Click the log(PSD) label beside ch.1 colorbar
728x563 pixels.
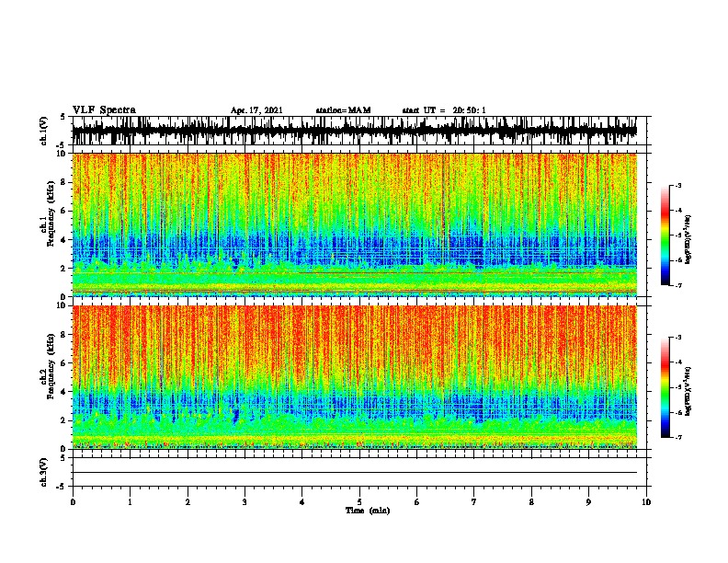[688, 240]
